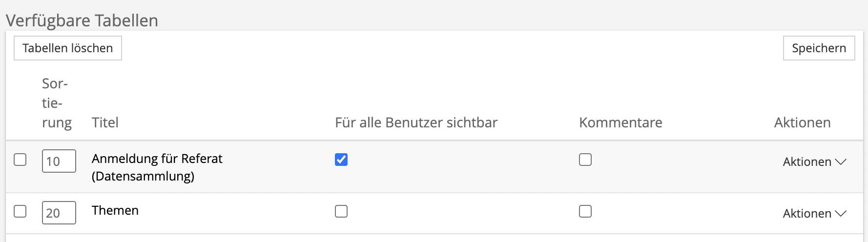
Task: Click the Sortierung column header
Action: click(x=56, y=103)
